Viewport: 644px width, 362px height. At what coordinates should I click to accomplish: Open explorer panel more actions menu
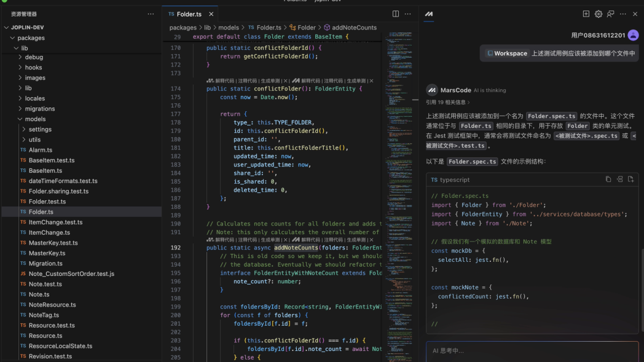click(151, 14)
